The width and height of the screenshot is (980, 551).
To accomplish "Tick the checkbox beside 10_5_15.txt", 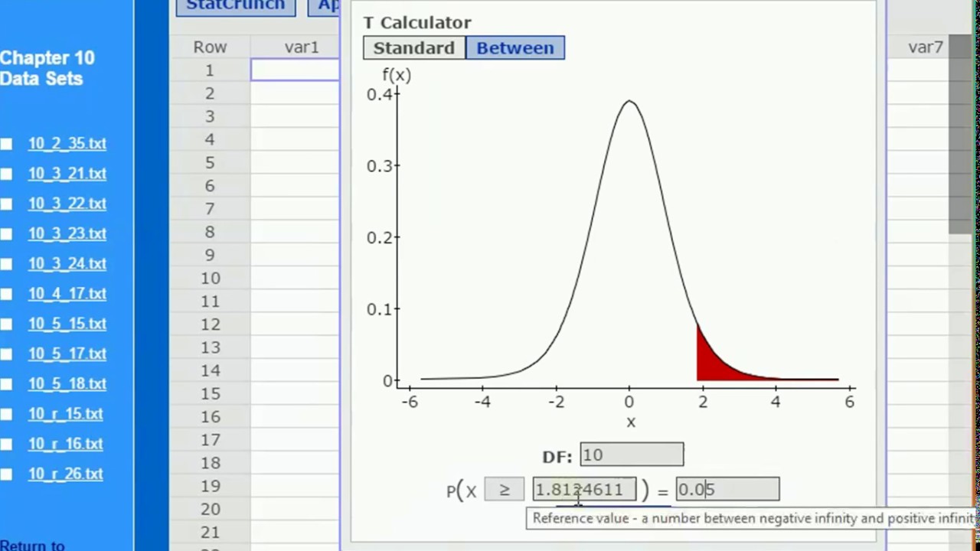I will tap(6, 324).
